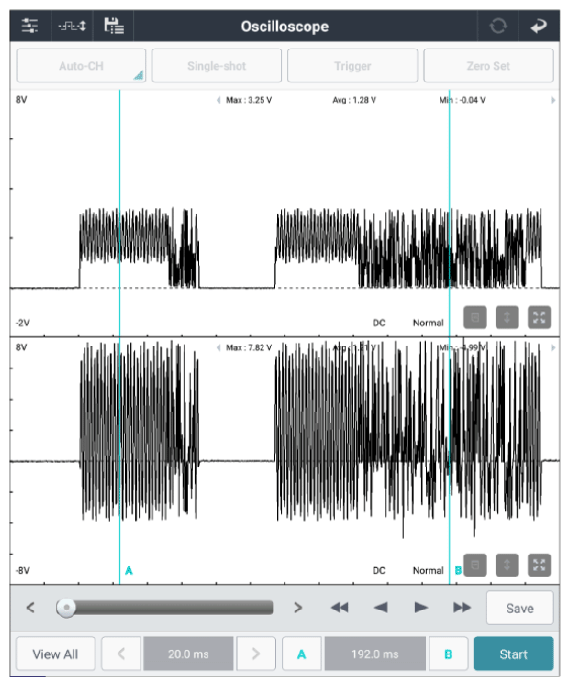Open the waveform trigger level icon
The image size is (570, 686).
pos(72,26)
